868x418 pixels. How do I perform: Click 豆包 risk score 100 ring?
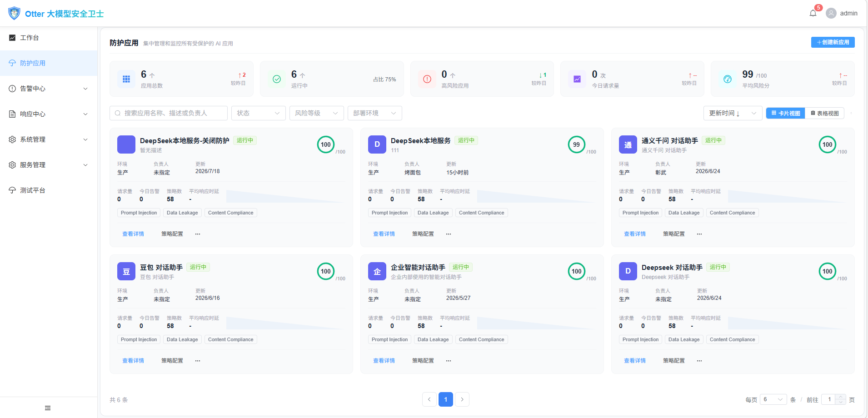pyautogui.click(x=326, y=271)
